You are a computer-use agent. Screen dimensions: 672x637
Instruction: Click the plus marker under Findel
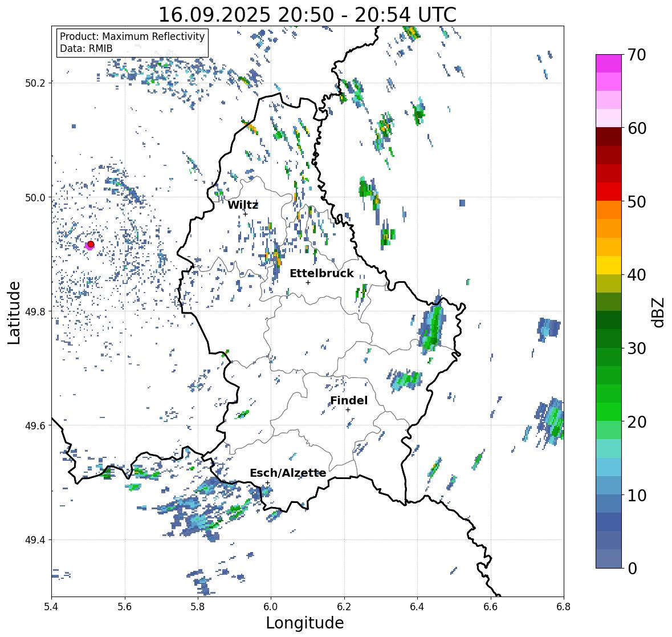pos(348,410)
